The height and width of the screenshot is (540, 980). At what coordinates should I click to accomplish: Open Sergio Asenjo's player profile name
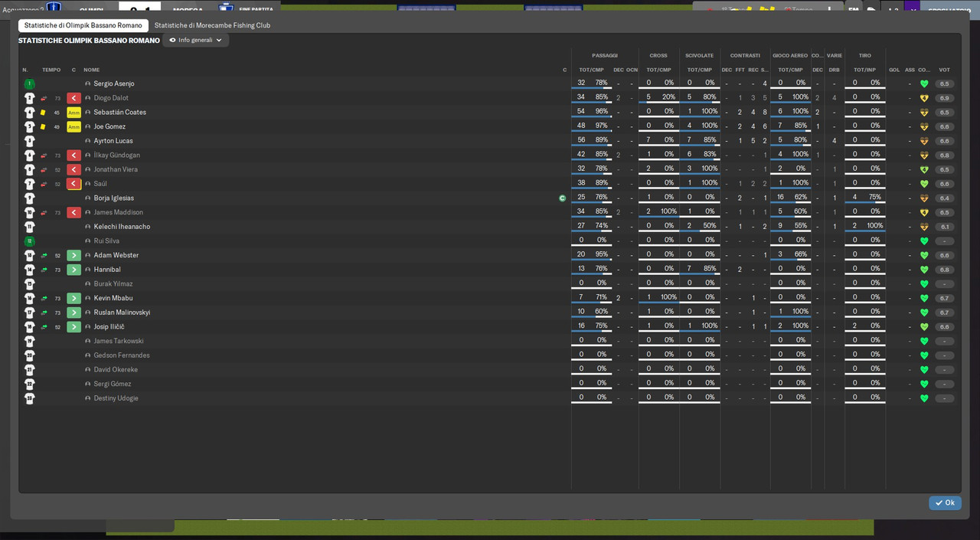(x=114, y=83)
